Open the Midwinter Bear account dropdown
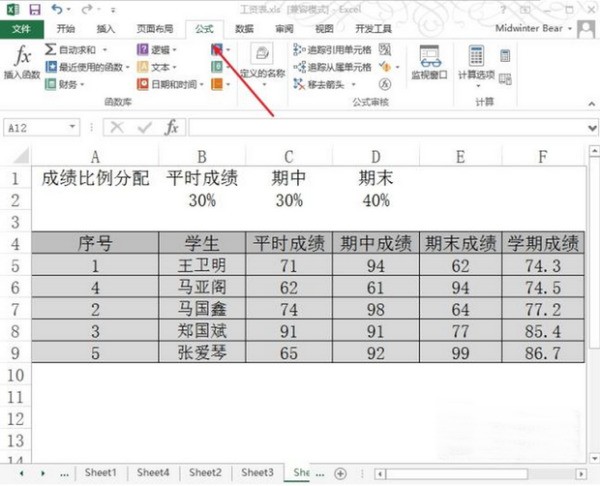 (570, 29)
